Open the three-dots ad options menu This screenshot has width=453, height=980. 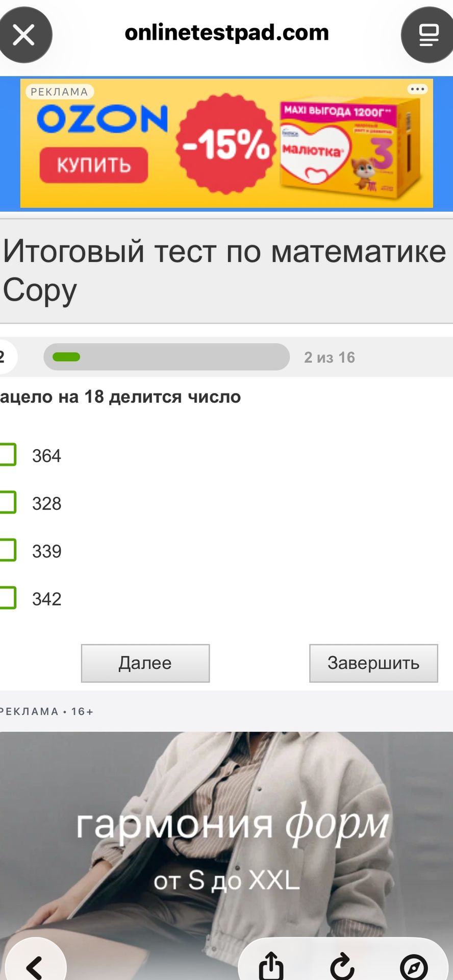[x=417, y=89]
